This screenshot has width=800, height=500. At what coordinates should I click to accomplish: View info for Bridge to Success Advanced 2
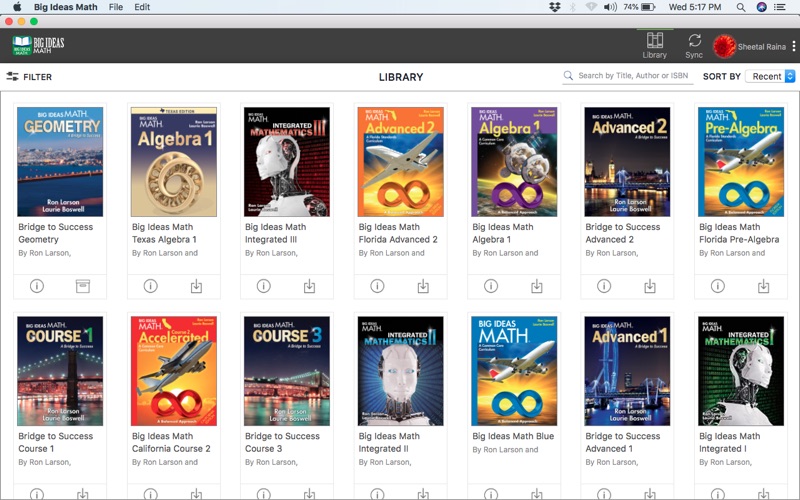604,286
